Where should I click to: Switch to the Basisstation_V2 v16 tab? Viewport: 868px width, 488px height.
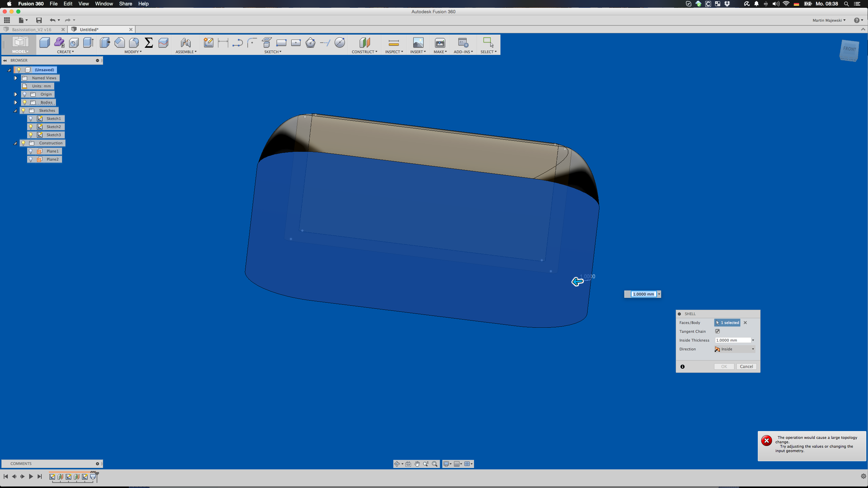click(x=32, y=29)
